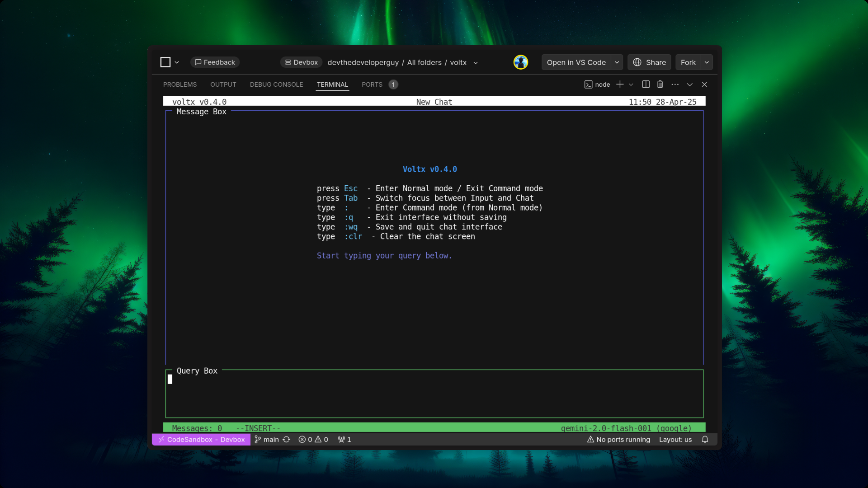Click the Devbox badge next to folder path

tap(301, 62)
